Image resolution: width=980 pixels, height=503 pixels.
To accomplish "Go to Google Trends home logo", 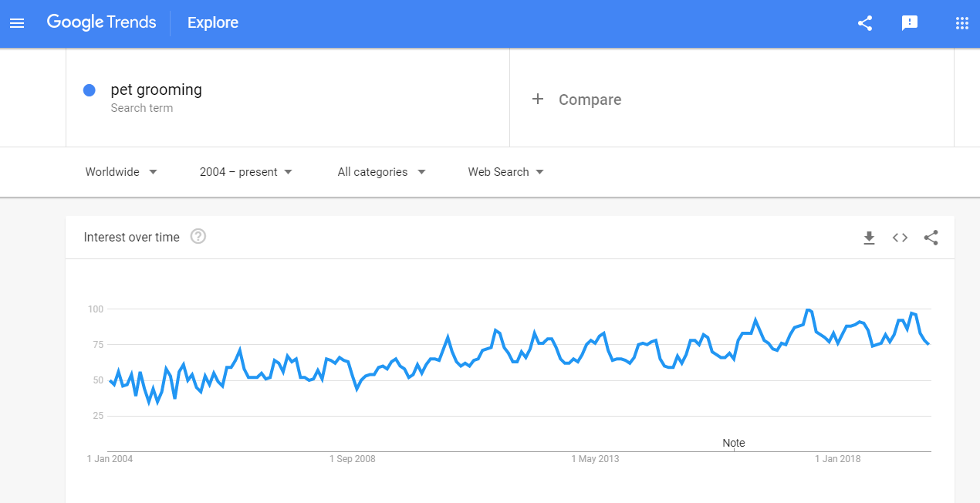I will (101, 22).
